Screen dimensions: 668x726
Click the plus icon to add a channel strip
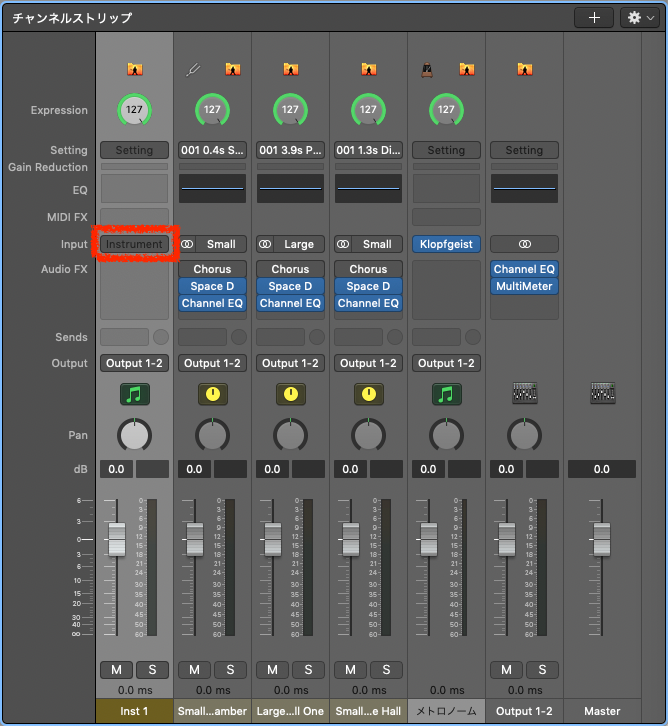point(594,18)
